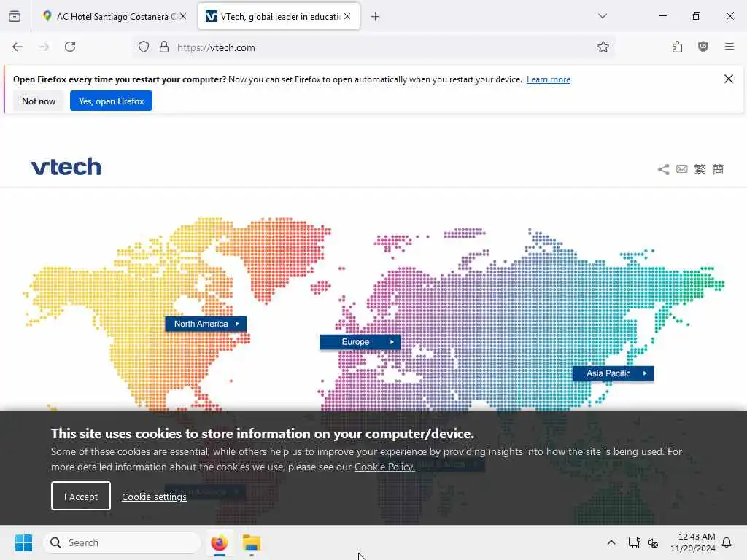Viewport: 747px width, 560px height.
Task: Accept cookies with I Accept
Action: point(81,496)
